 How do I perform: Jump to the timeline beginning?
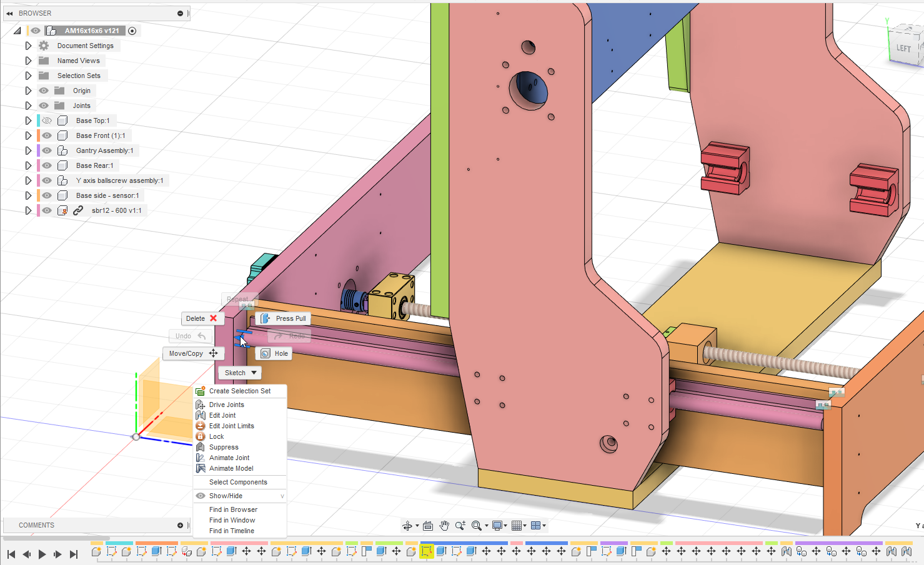[11, 554]
